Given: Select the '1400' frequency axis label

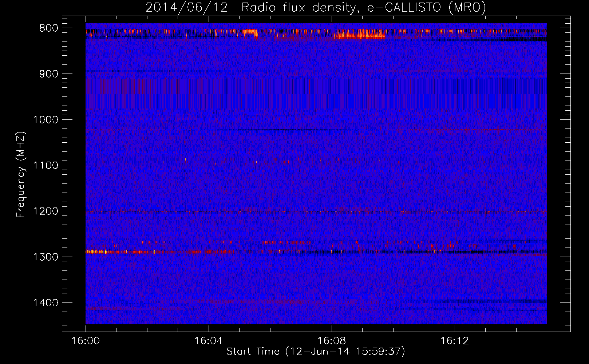Looking at the screenshot, I should 46,303.
